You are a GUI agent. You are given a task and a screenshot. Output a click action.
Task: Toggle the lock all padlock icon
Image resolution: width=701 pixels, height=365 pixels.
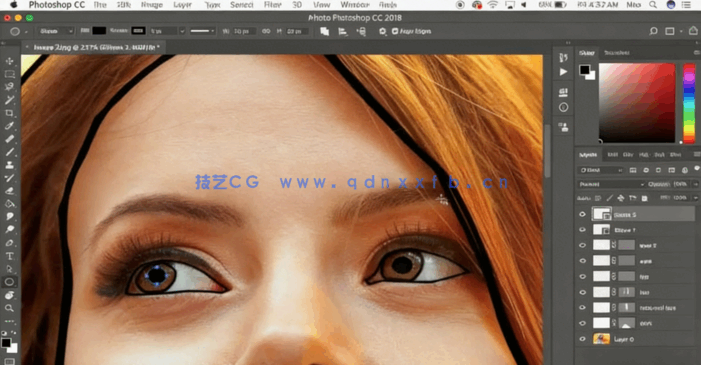644,198
